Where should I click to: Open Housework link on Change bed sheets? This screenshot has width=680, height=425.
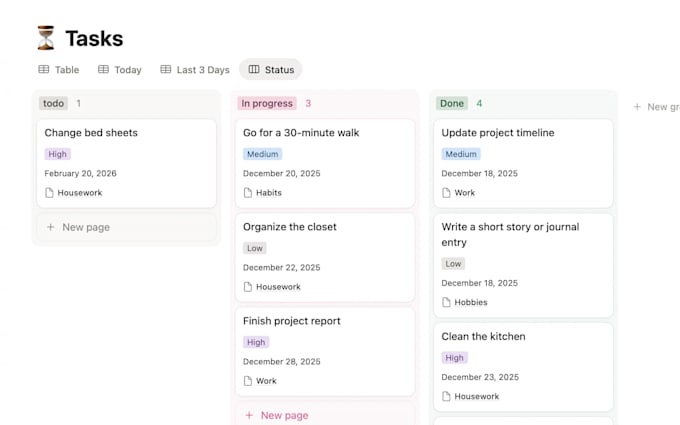pyautogui.click(x=80, y=193)
